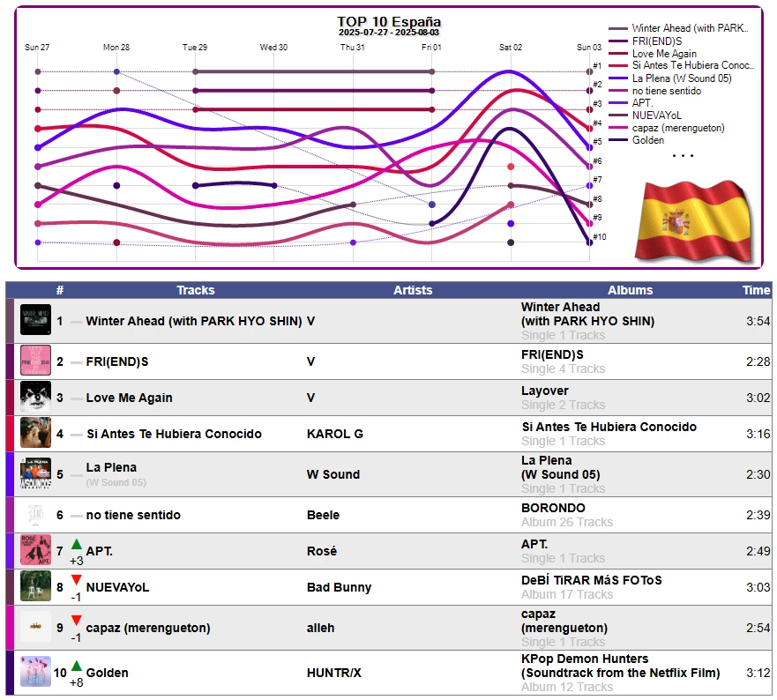Open artist KAROL G
Viewport: 777px width, 700px height.
(x=335, y=434)
